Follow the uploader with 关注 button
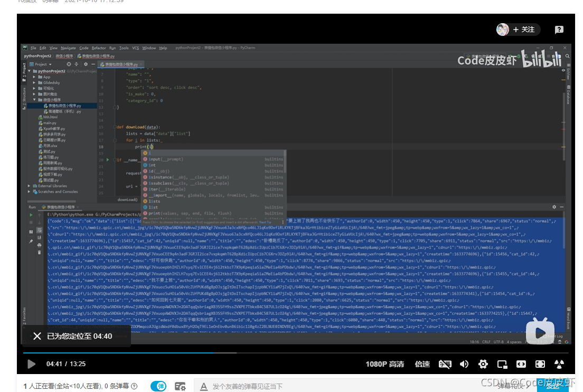583x392 pixels. (x=524, y=30)
